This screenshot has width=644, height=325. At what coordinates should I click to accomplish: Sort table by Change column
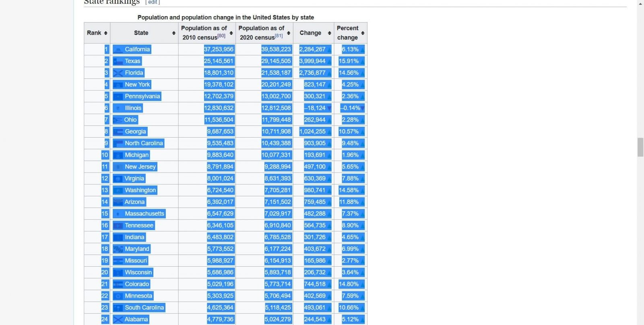(329, 33)
